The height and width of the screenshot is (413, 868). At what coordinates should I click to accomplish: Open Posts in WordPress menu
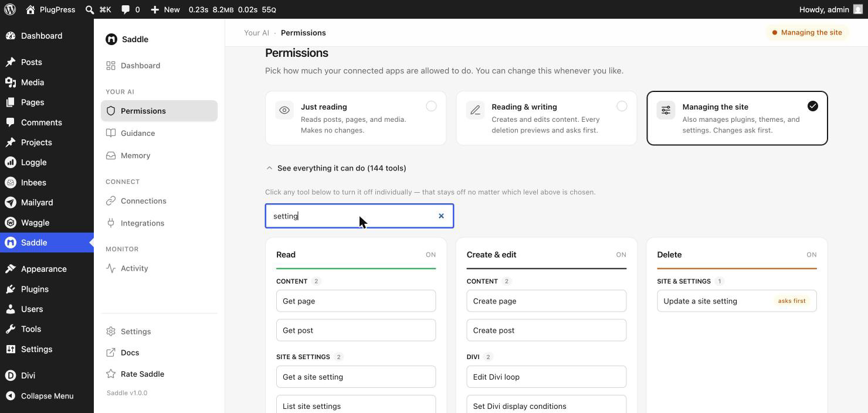[x=31, y=62]
